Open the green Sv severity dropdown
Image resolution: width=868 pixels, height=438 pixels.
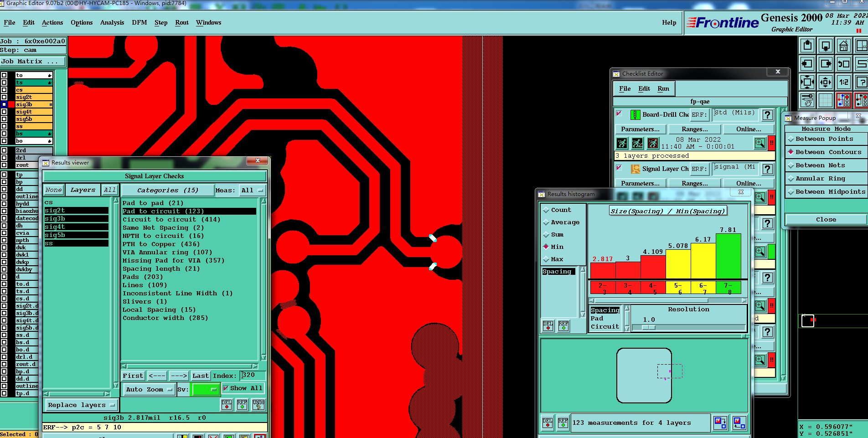[x=206, y=390]
